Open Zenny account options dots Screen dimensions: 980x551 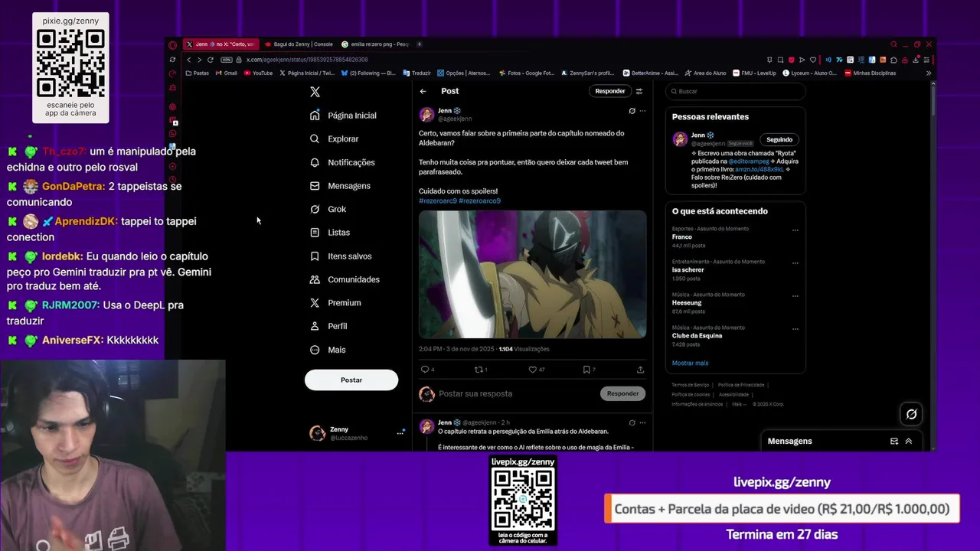pos(400,432)
